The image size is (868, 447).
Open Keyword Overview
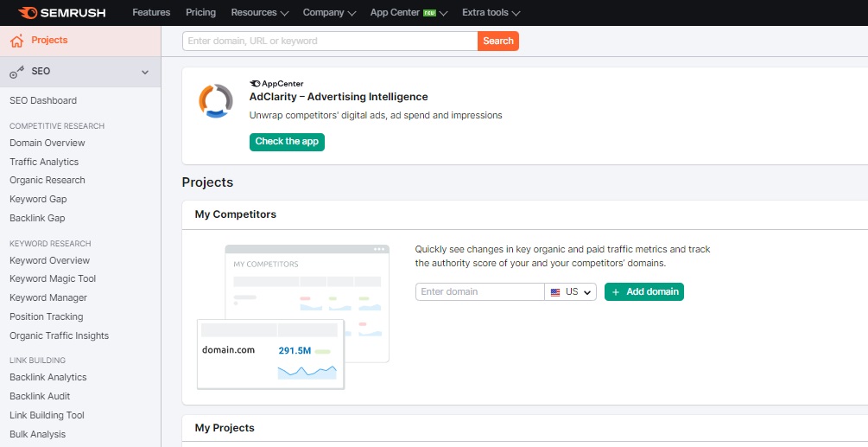[49, 260]
